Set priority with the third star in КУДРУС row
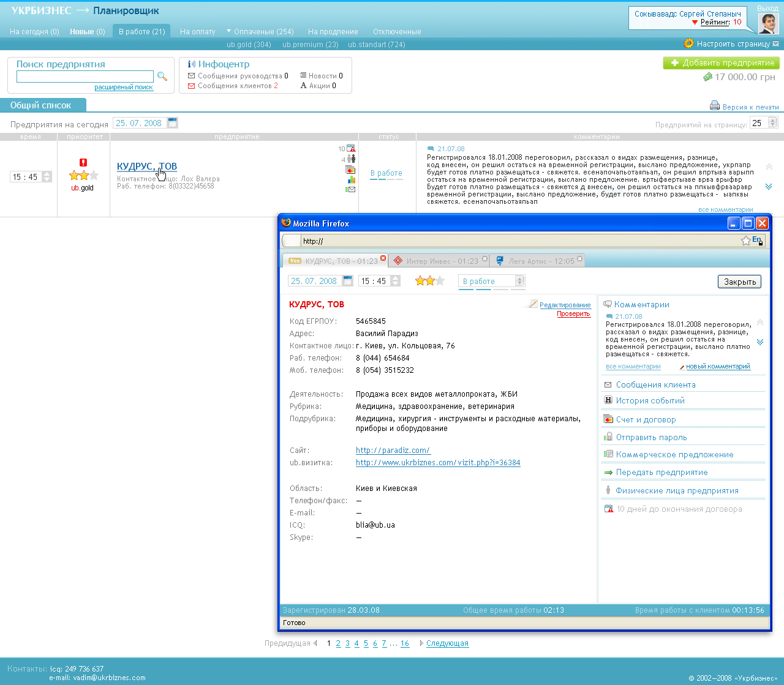The height and width of the screenshot is (685, 784). click(x=94, y=176)
